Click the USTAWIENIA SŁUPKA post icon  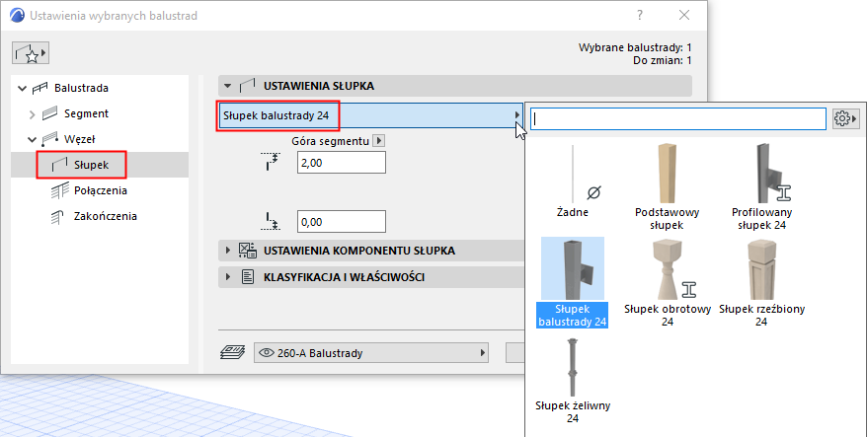click(247, 86)
